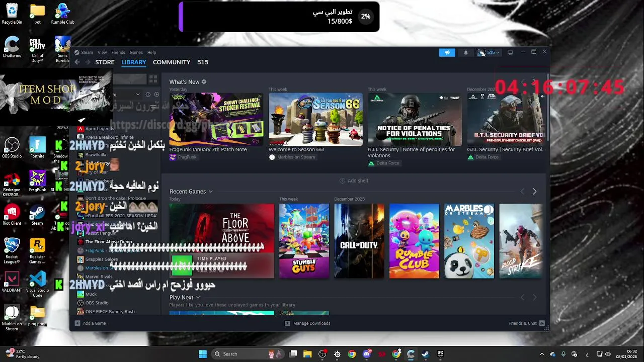Open Fortnite desktop shortcut
The width and height of the screenshot is (644, 362).
pos(37,148)
